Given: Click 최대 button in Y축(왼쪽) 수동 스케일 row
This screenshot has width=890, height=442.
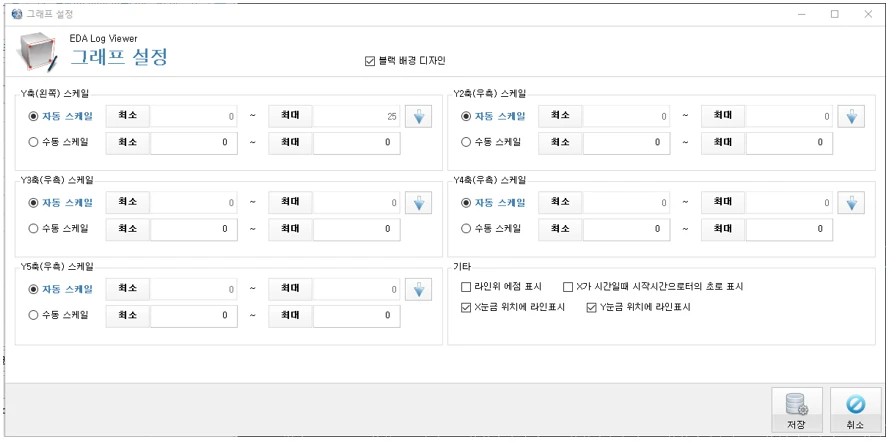Looking at the screenshot, I should point(290,143).
